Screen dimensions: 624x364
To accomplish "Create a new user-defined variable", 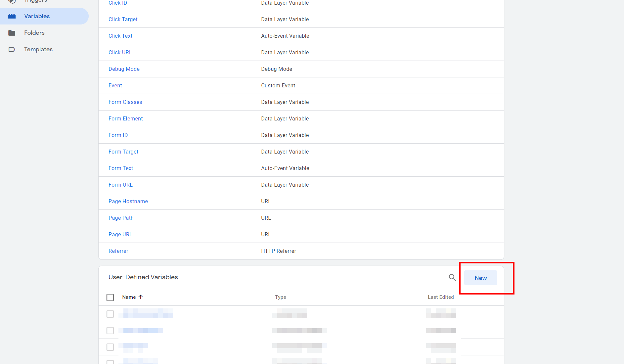I will pyautogui.click(x=480, y=278).
